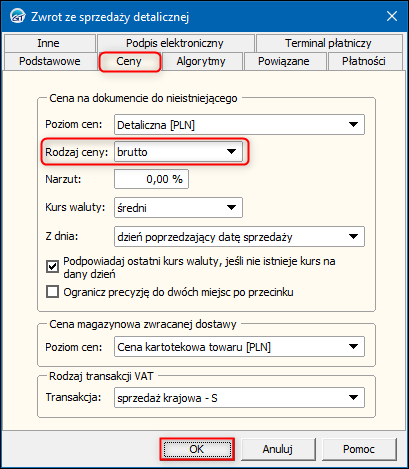This screenshot has width=409, height=469.
Task: Confirm with the OK button
Action: coord(197,449)
